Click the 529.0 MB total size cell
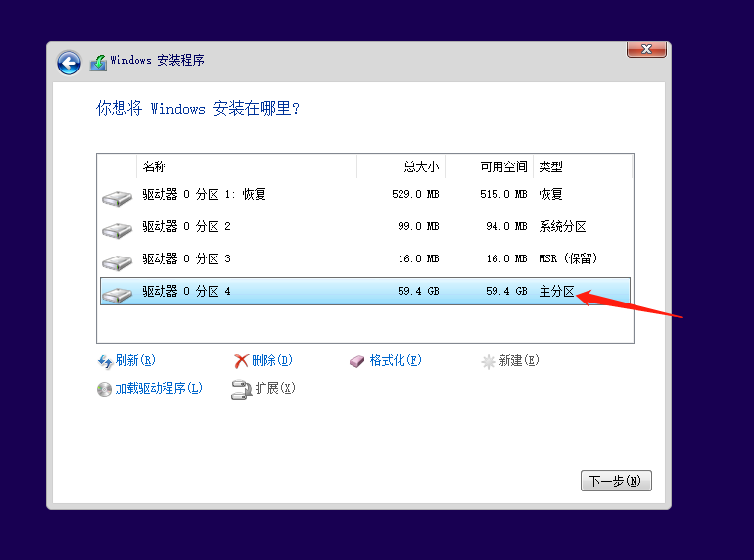The width and height of the screenshot is (754, 560). tap(415, 194)
